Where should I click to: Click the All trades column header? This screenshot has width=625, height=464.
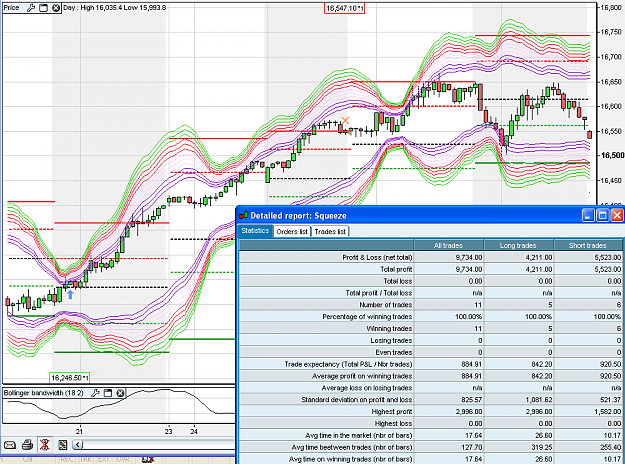(448, 246)
